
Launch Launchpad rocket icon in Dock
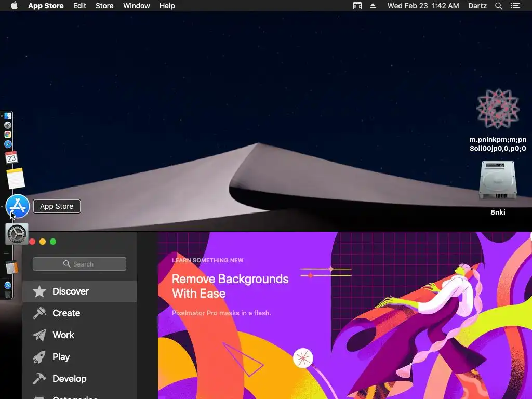pos(8,126)
